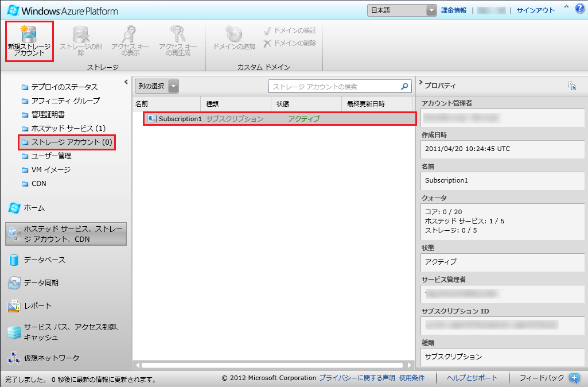Open サービス バス、アクセス制御、キャッシュ section
The height and width of the screenshot is (387, 588).
[64, 332]
